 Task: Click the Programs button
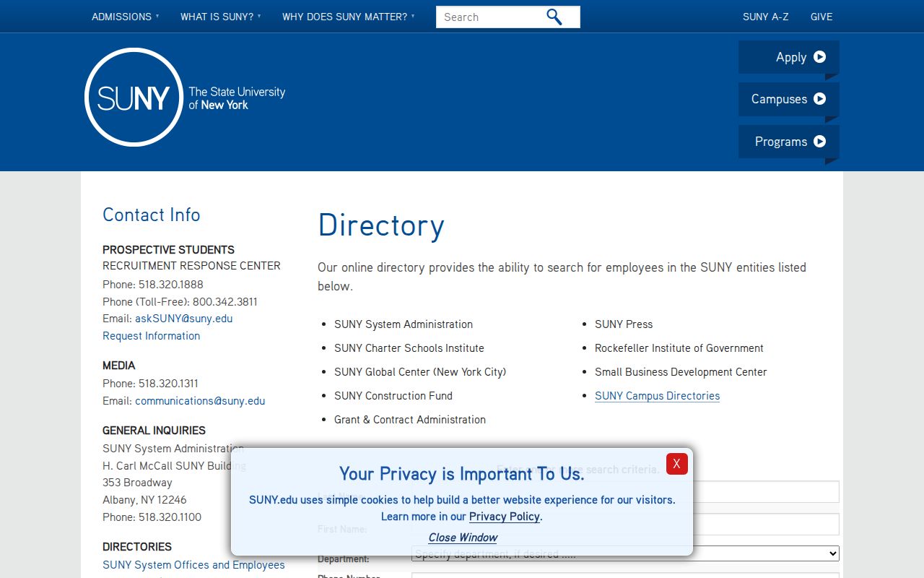(x=788, y=142)
